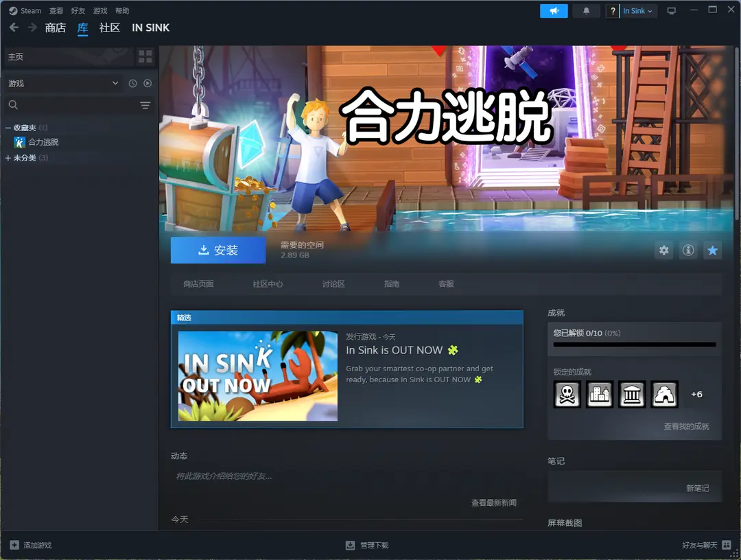Click 查看我的成就 link
Viewport: 741px width, 560px height.
coord(686,426)
